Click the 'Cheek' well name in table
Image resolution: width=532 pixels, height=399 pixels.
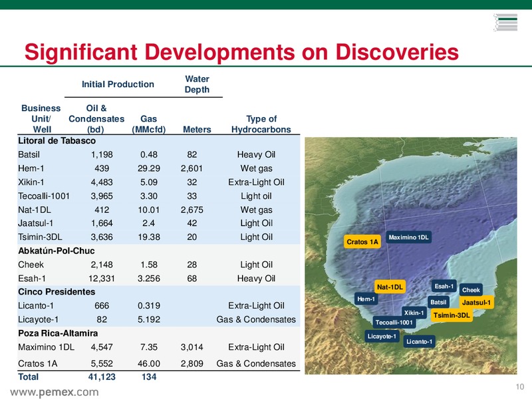(x=31, y=265)
